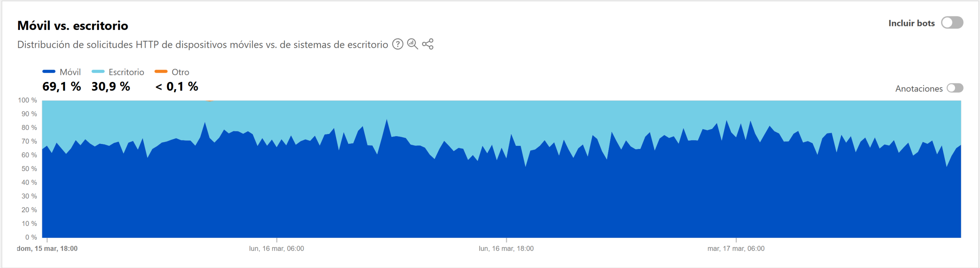Select the Escritorio legend label
Screen dimensions: 980x268
point(126,72)
